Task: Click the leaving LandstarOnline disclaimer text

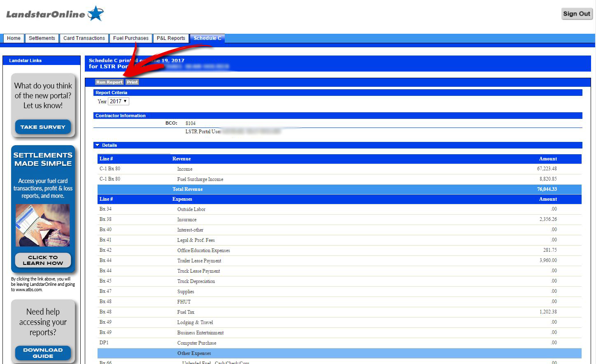Action: click(x=43, y=284)
